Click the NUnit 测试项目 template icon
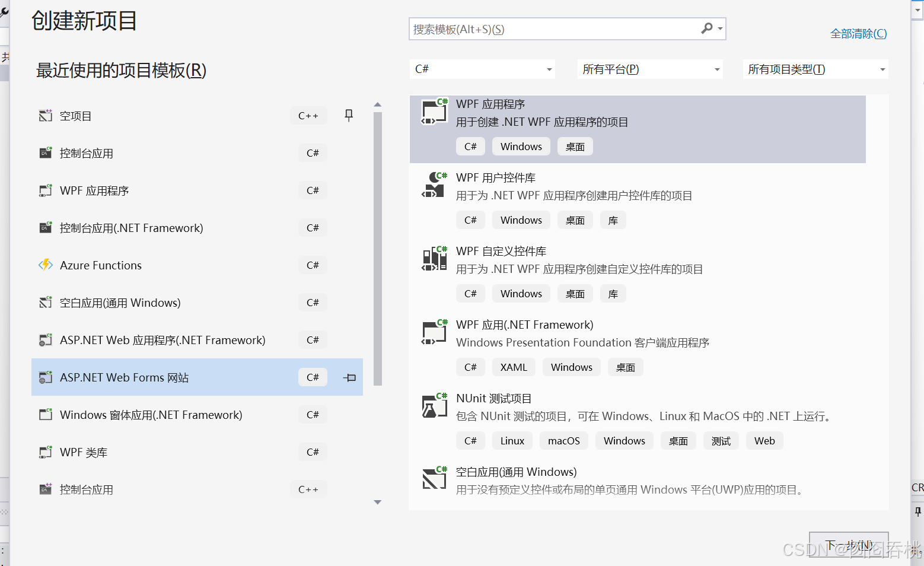Image resolution: width=924 pixels, height=566 pixels. (434, 406)
